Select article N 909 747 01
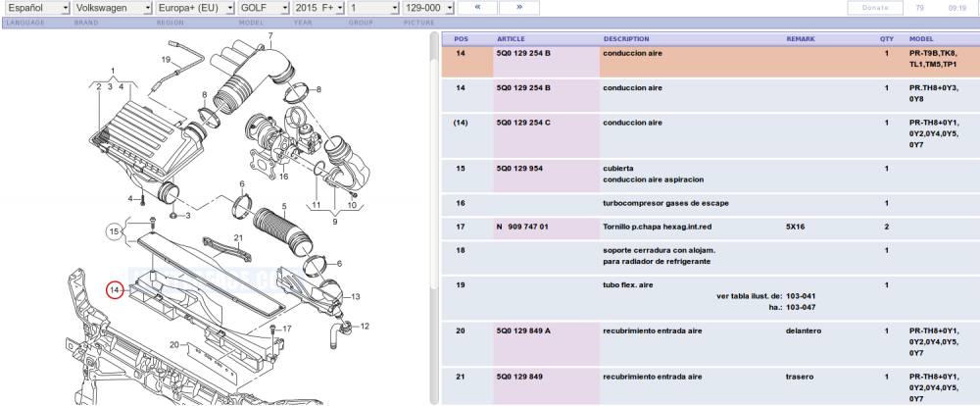The width and height of the screenshot is (980, 406). click(x=522, y=227)
